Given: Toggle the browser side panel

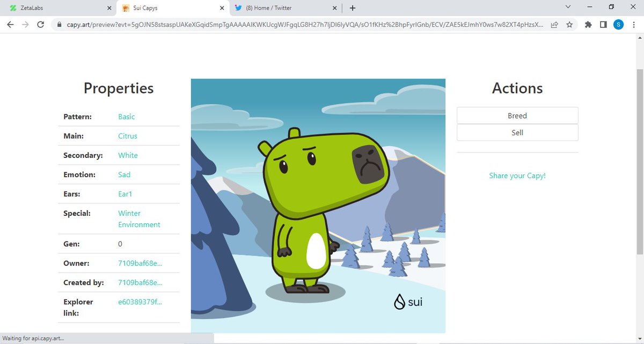Looking at the screenshot, I should (x=603, y=25).
